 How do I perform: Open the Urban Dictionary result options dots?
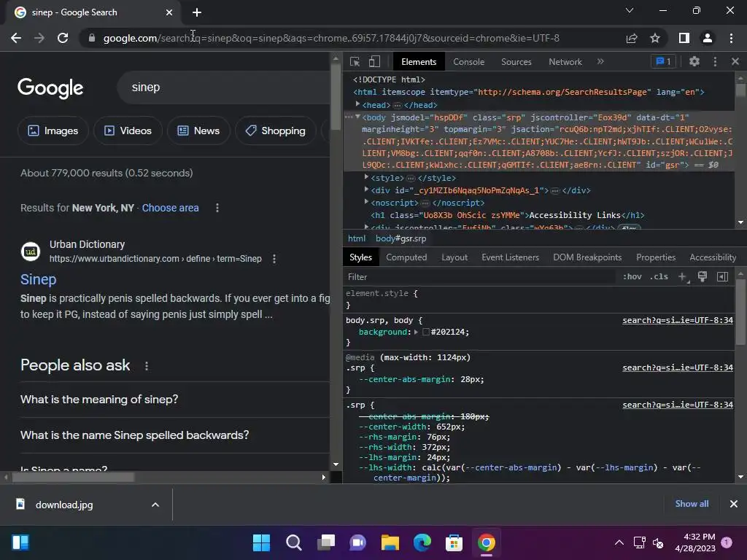274,259
